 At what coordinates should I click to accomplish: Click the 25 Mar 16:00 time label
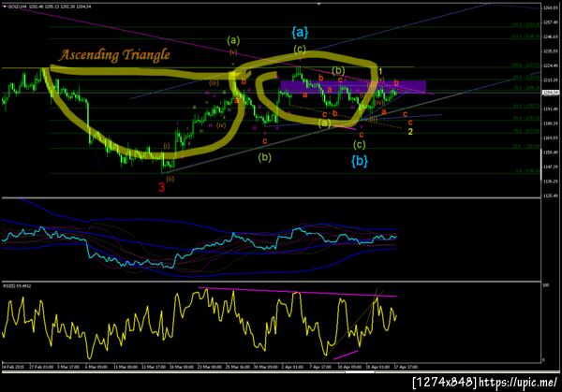coord(237,367)
